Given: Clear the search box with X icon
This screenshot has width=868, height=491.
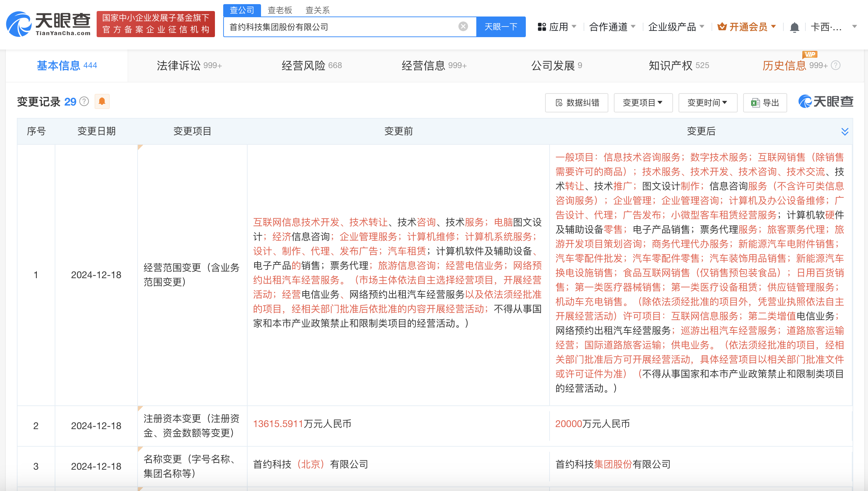Looking at the screenshot, I should click(x=463, y=26).
